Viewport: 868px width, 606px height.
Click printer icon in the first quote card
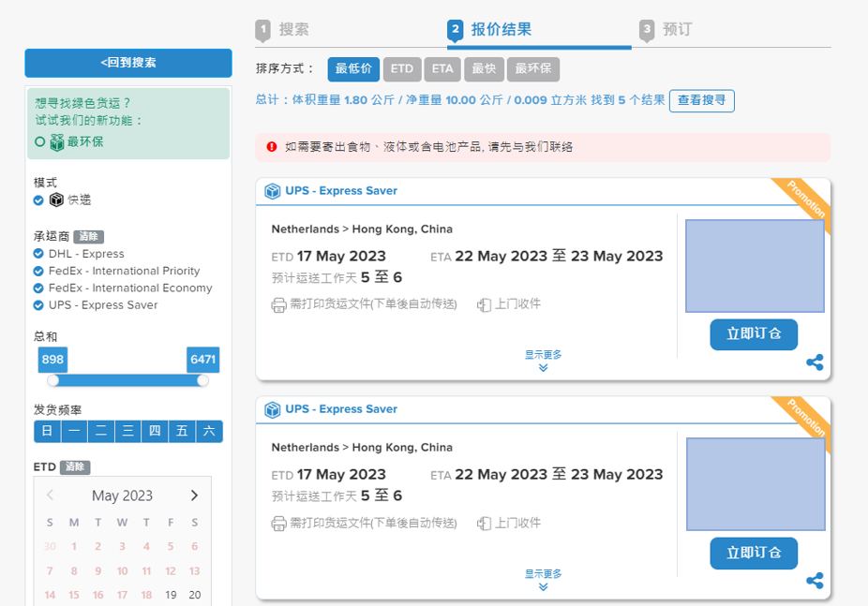(x=278, y=304)
